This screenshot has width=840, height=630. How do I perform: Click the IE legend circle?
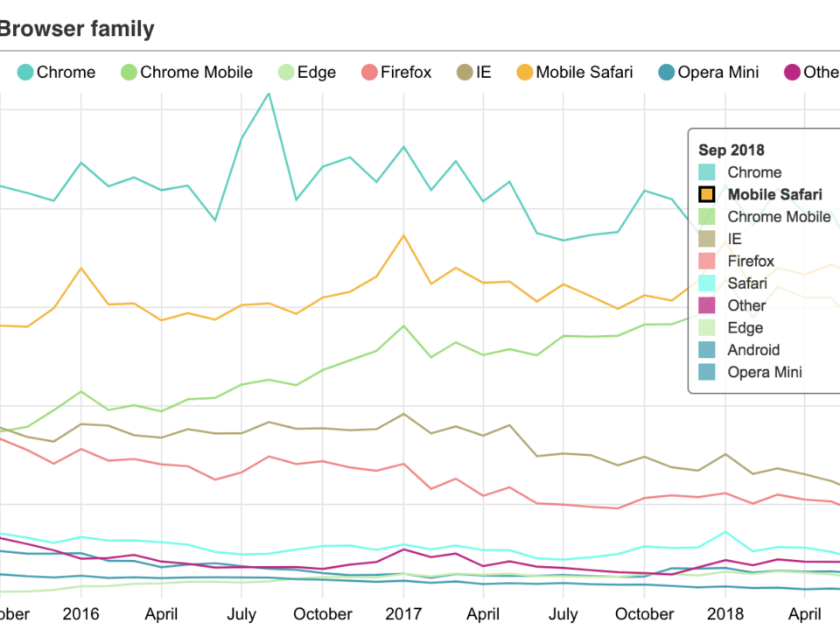click(462, 73)
